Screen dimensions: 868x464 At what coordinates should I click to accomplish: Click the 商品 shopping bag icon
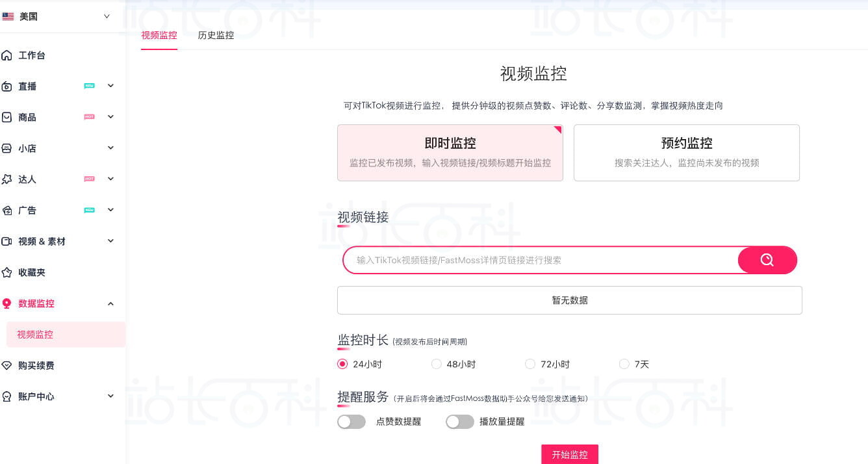pyautogui.click(x=7, y=118)
